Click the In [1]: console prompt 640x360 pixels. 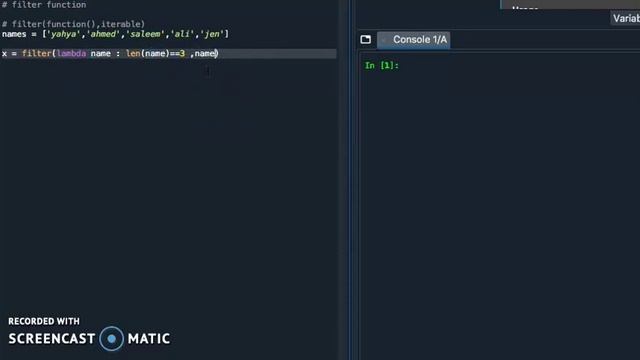pyautogui.click(x=382, y=65)
